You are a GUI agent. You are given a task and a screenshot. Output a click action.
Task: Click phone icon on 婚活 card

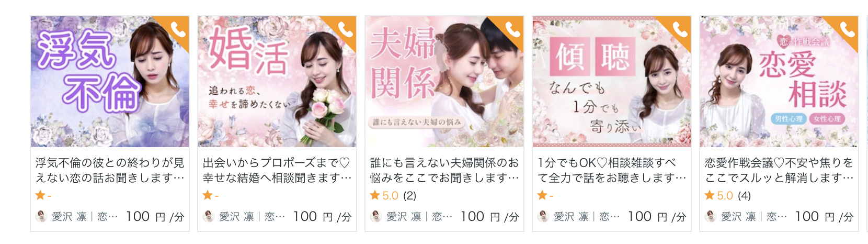[346, 30]
